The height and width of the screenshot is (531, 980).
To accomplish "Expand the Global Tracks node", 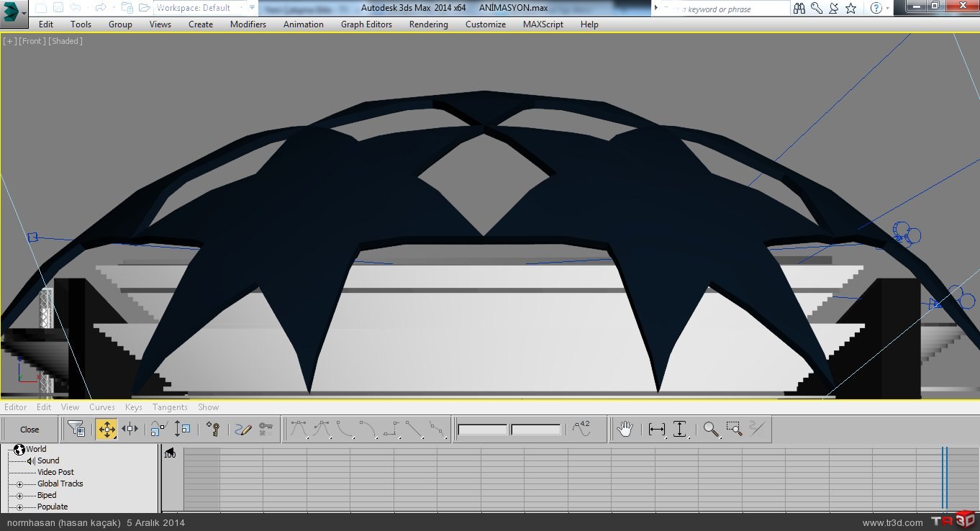I will [19, 484].
